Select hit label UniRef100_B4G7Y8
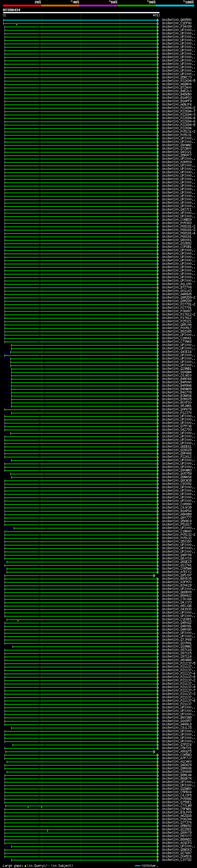Screen dimensions: 197x868 coord(177,392)
